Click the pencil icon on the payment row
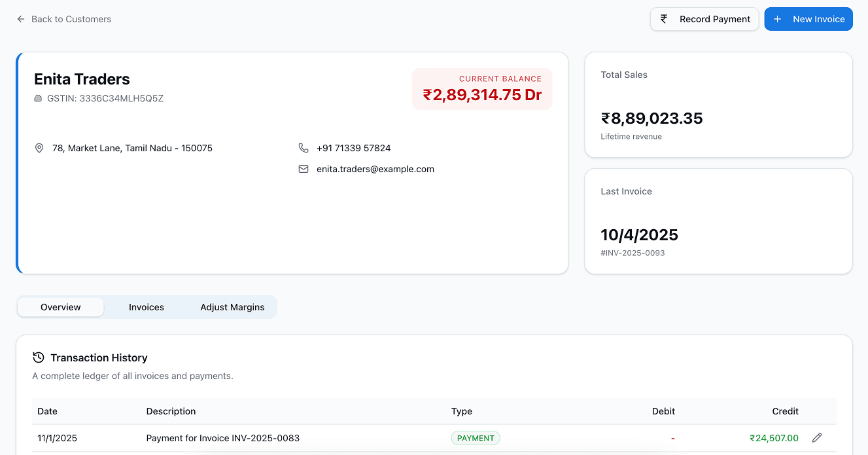Image resolution: width=868 pixels, height=455 pixels. pyautogui.click(x=816, y=437)
